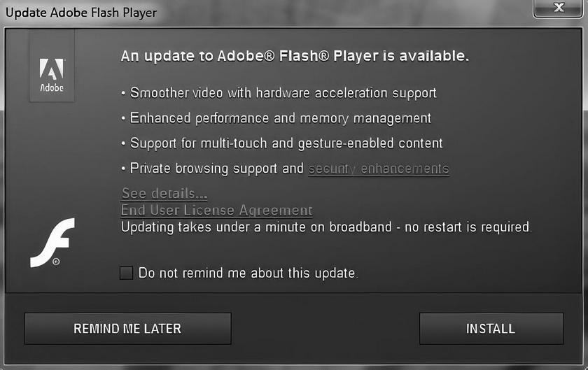Image resolution: width=588 pixels, height=370 pixels.
Task: Select the "Support for multi-touch" bullet line
Action: (286, 143)
